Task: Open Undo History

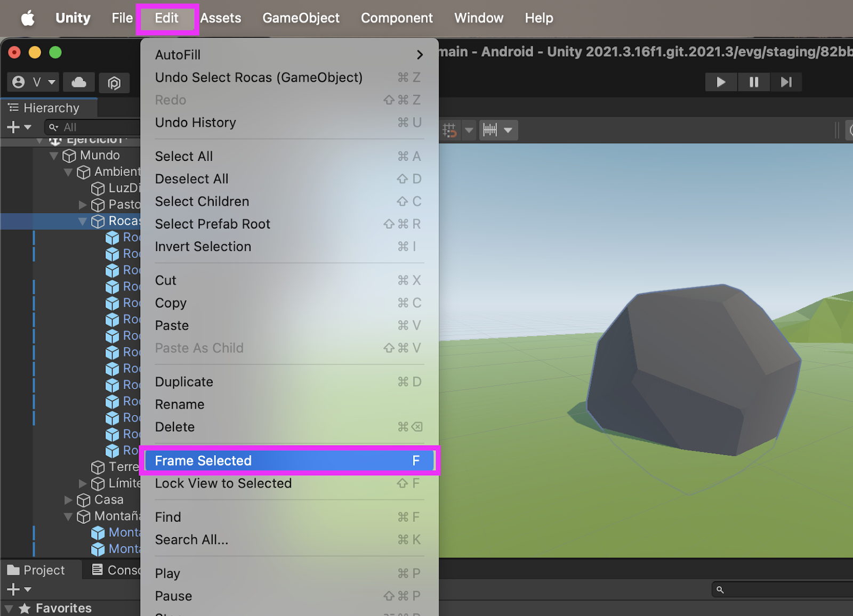Action: pyautogui.click(x=289, y=123)
